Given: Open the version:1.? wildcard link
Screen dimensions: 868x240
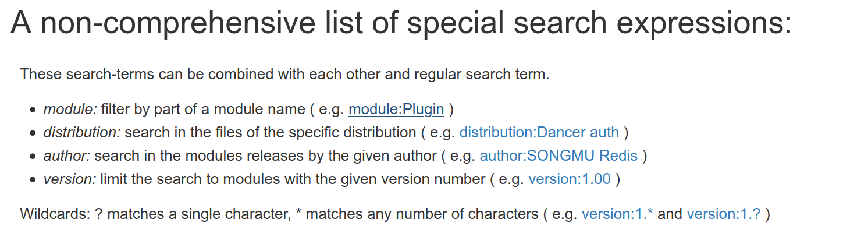Looking at the screenshot, I should [x=724, y=214].
